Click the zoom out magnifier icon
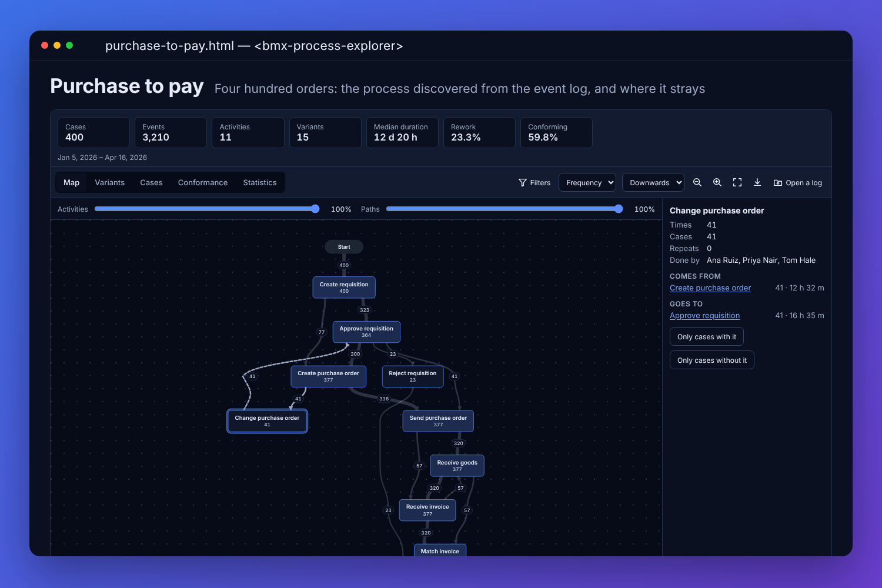The height and width of the screenshot is (588, 882). coord(697,182)
